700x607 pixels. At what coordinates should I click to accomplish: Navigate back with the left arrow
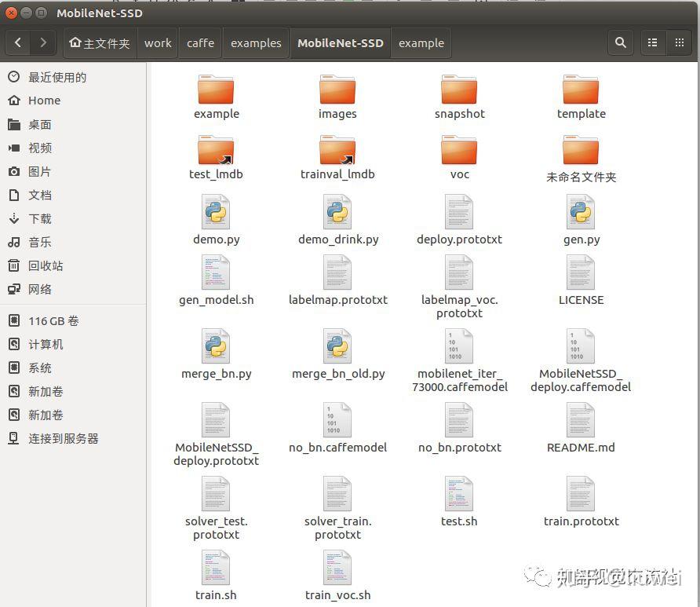[x=18, y=43]
